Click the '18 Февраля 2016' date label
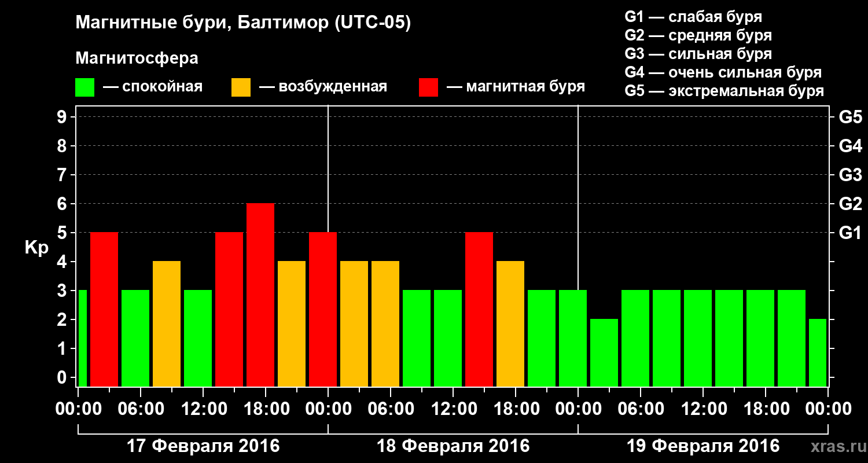 click(x=453, y=446)
